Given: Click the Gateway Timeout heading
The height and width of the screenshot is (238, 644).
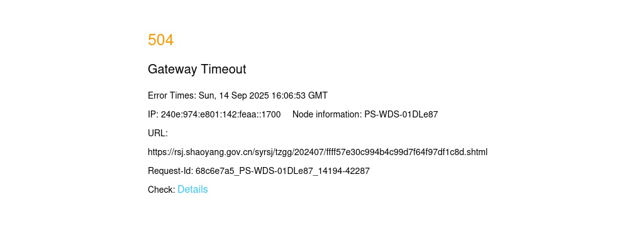Looking at the screenshot, I should [197, 69].
